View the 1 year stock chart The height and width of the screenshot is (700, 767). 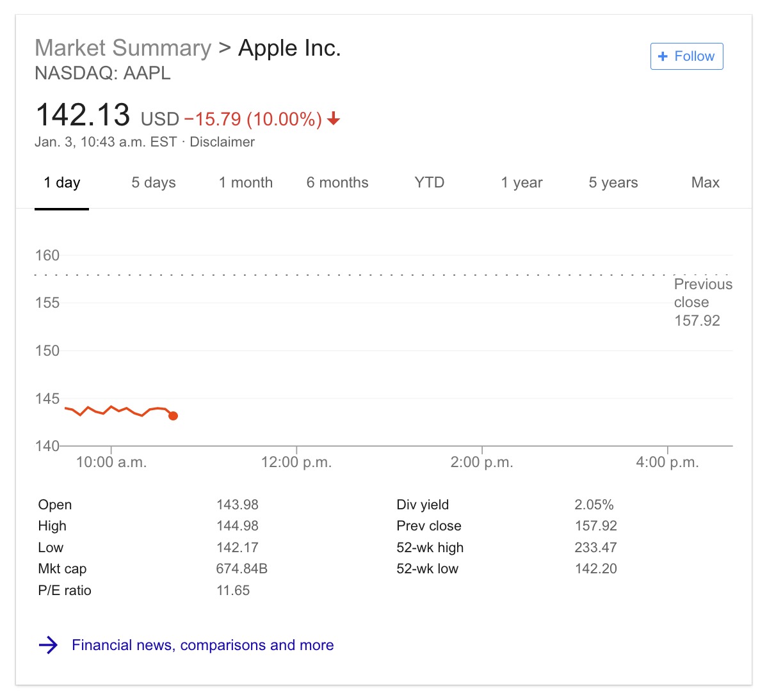coord(521,182)
